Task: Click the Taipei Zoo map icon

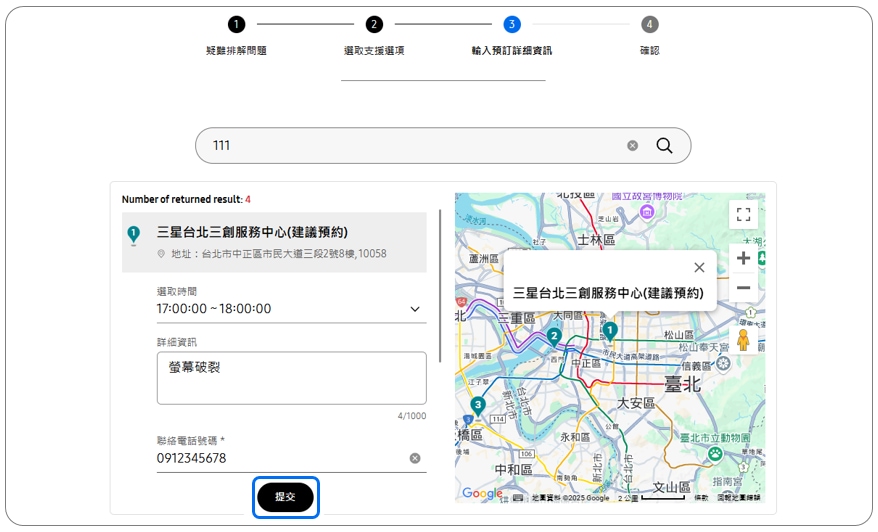Action: (715, 453)
